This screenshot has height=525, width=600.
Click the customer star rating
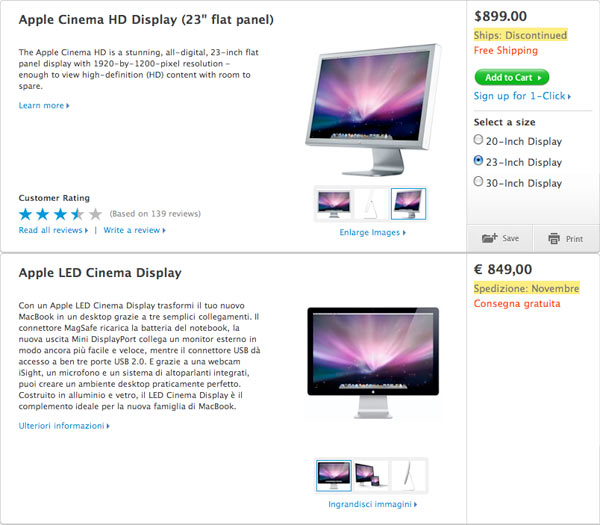(x=60, y=213)
